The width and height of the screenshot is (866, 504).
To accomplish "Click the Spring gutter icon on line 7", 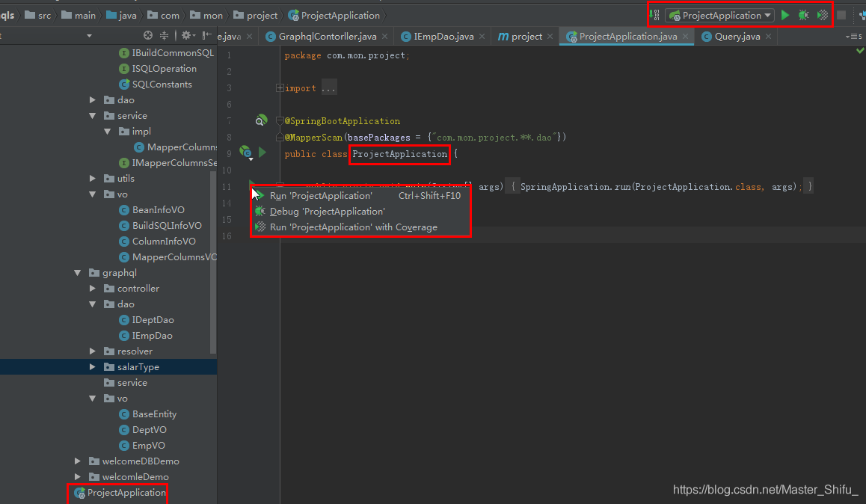I will [x=261, y=120].
